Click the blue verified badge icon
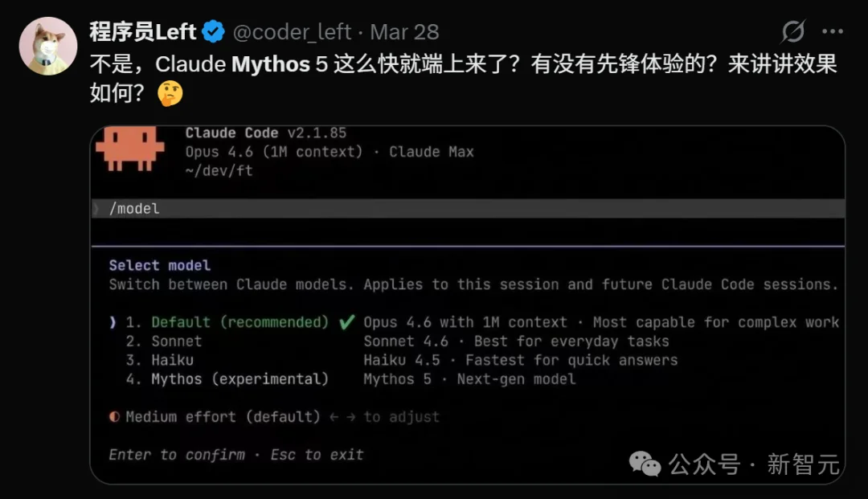The image size is (868, 499). tap(211, 31)
